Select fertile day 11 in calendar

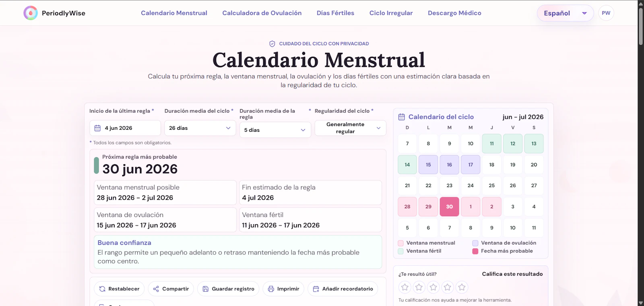(x=492, y=143)
